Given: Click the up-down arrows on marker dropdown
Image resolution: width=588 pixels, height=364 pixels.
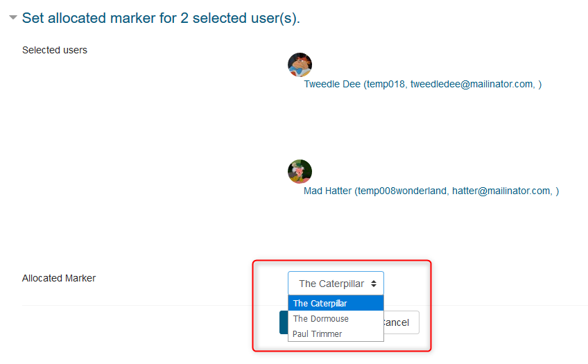Looking at the screenshot, I should coord(374,284).
